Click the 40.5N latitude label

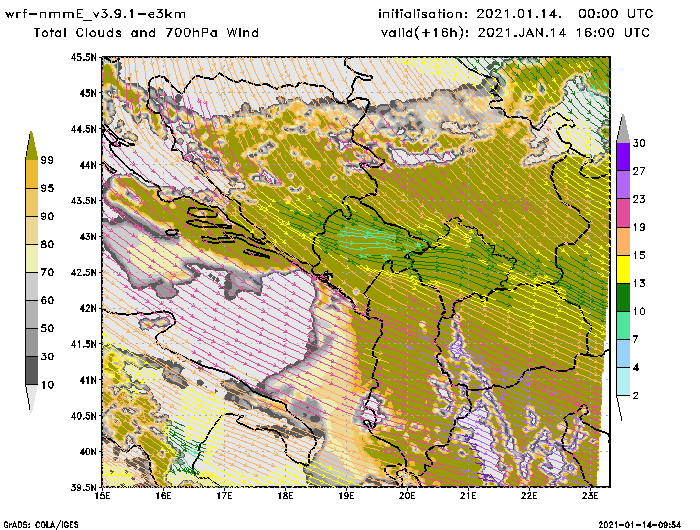click(x=83, y=416)
